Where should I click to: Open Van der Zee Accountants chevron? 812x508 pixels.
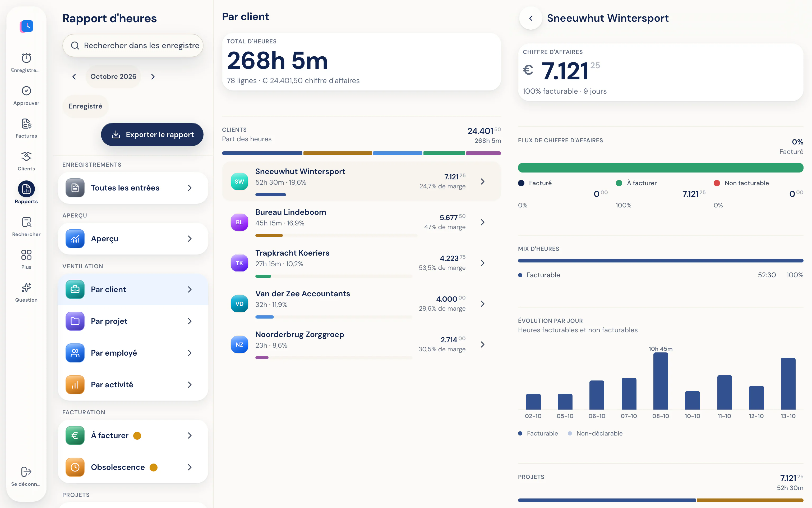point(482,304)
